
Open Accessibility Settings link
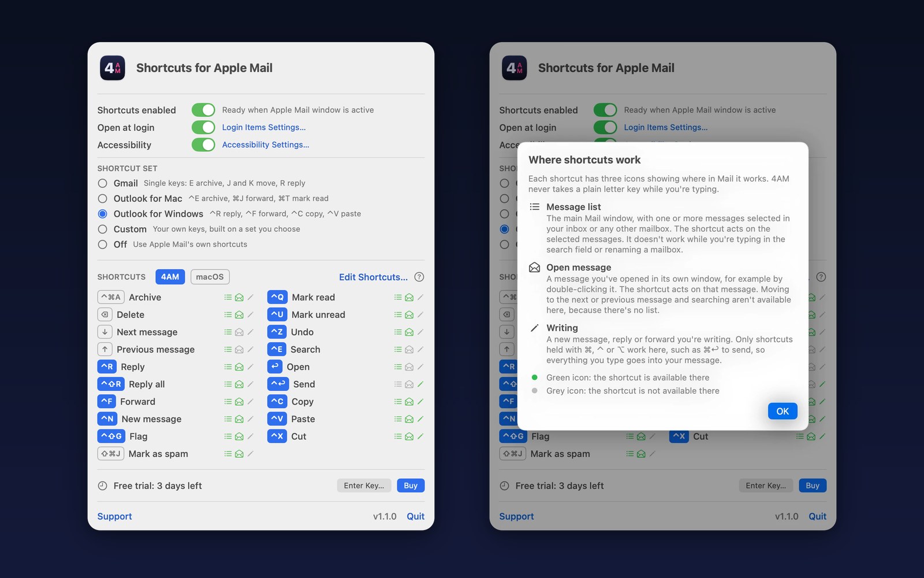pyautogui.click(x=266, y=144)
